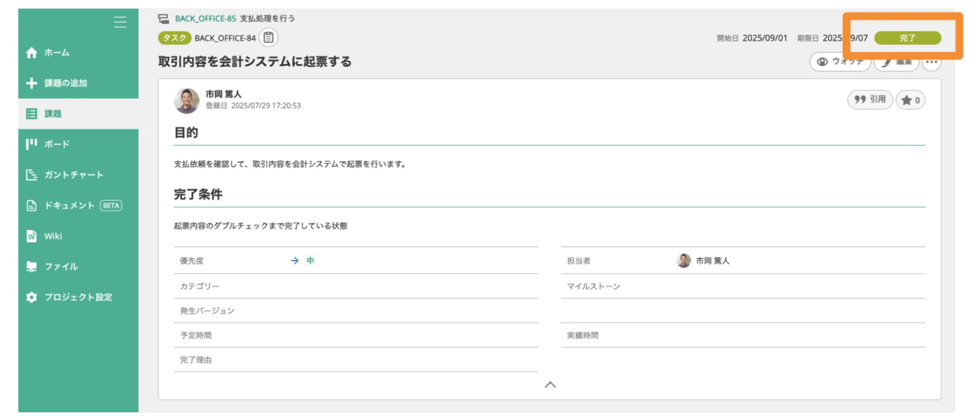The height and width of the screenshot is (420, 980).
Task: Click the home icon in sidebar
Action: [x=31, y=52]
